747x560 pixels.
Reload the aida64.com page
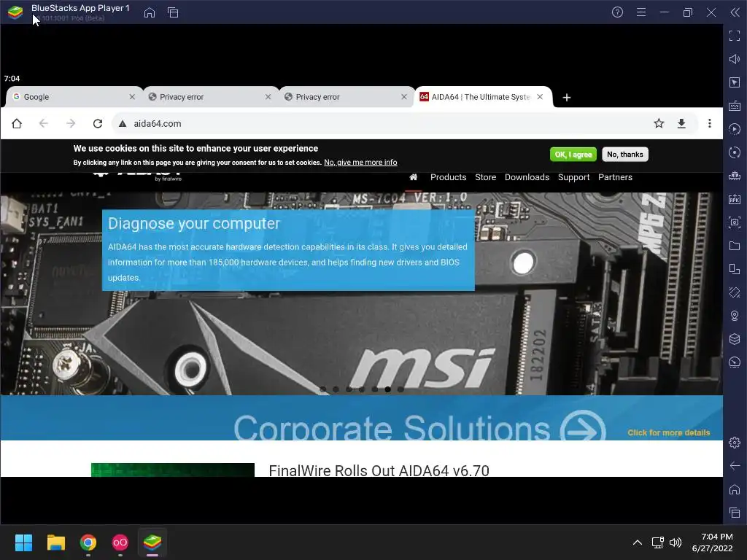coord(98,124)
